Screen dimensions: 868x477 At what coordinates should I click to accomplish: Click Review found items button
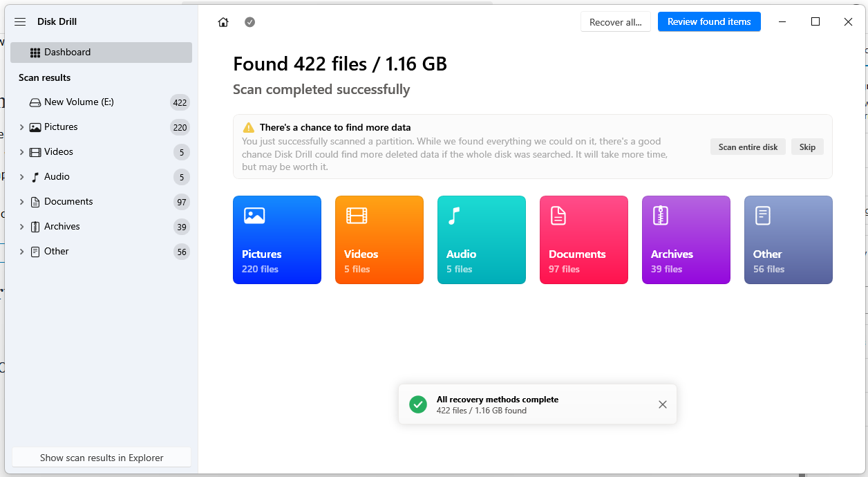(x=709, y=22)
